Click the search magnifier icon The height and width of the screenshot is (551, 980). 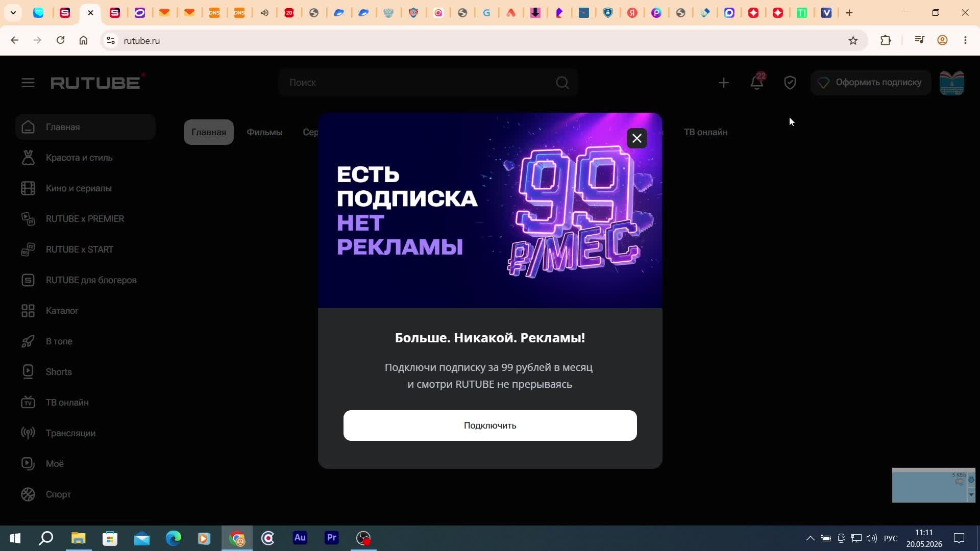562,83
